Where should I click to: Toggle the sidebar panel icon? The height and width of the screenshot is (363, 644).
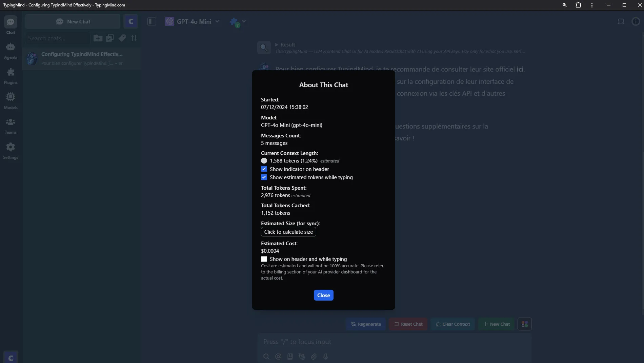tap(152, 21)
